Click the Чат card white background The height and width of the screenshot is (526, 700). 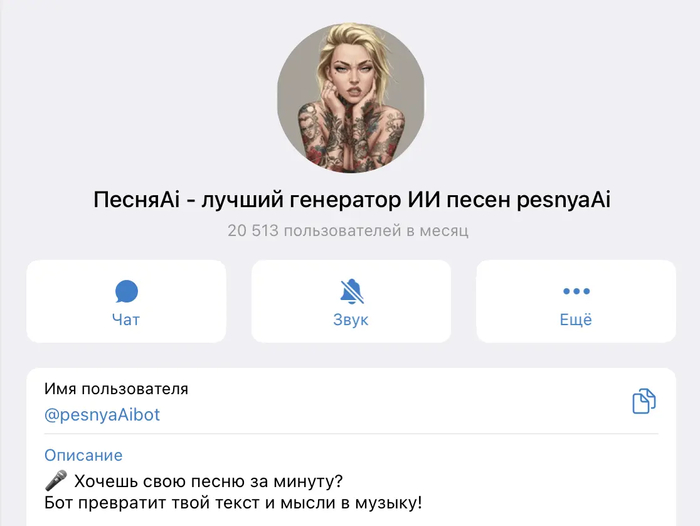click(x=126, y=301)
